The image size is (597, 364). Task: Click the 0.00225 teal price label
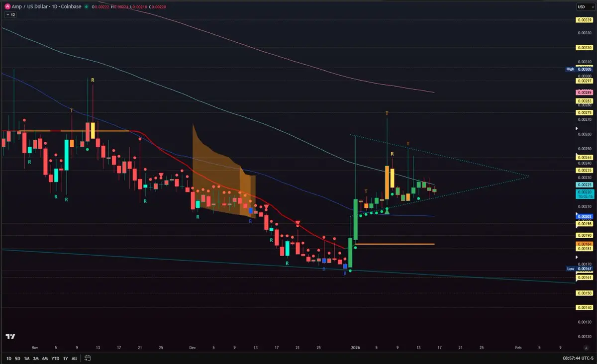tap(584, 184)
